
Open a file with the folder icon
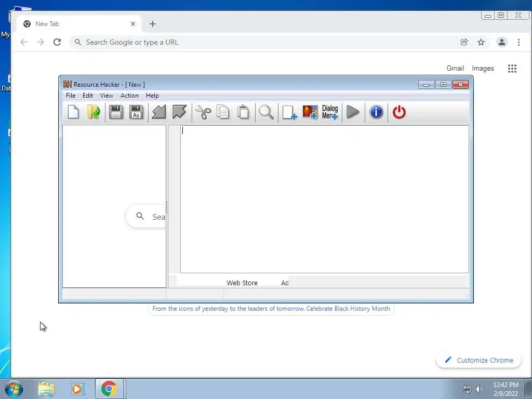(x=94, y=112)
